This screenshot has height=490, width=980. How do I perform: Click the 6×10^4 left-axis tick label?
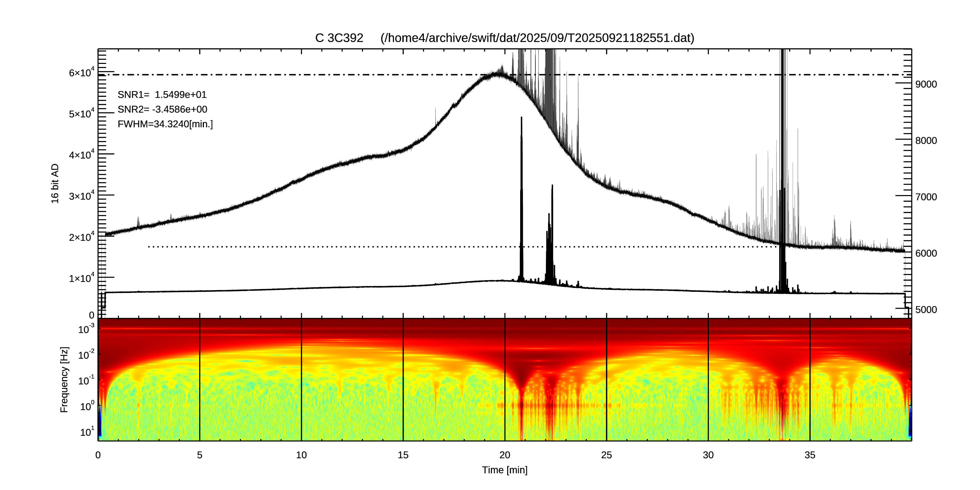coord(81,72)
